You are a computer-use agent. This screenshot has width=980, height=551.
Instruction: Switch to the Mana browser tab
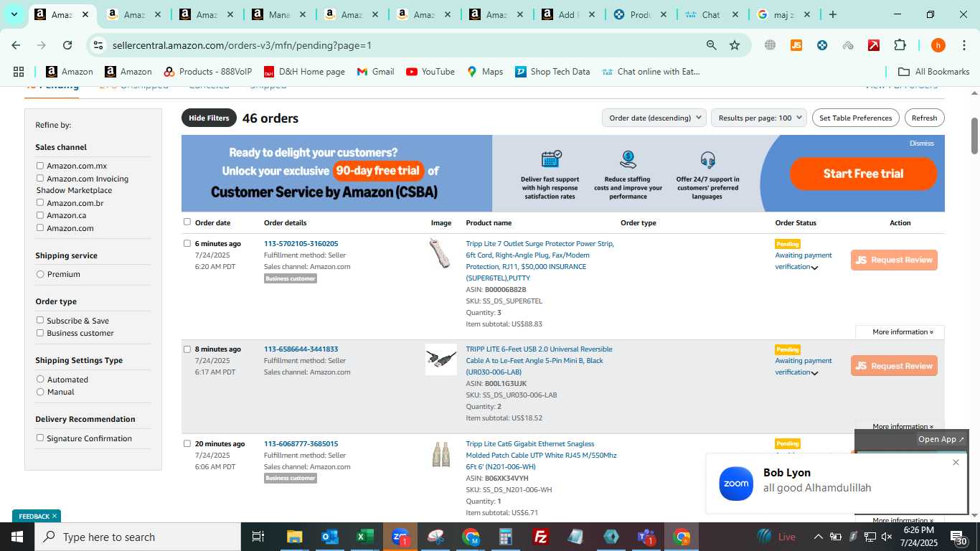(x=278, y=14)
